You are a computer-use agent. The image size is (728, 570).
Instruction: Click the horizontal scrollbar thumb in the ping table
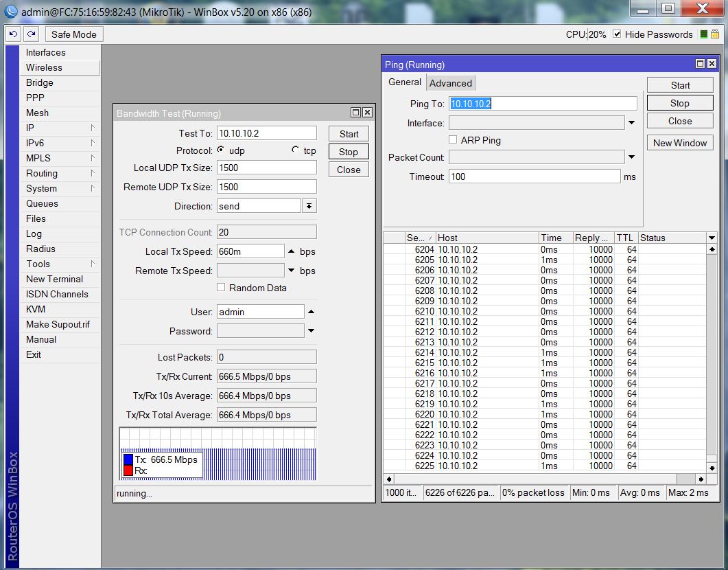[x=685, y=479]
